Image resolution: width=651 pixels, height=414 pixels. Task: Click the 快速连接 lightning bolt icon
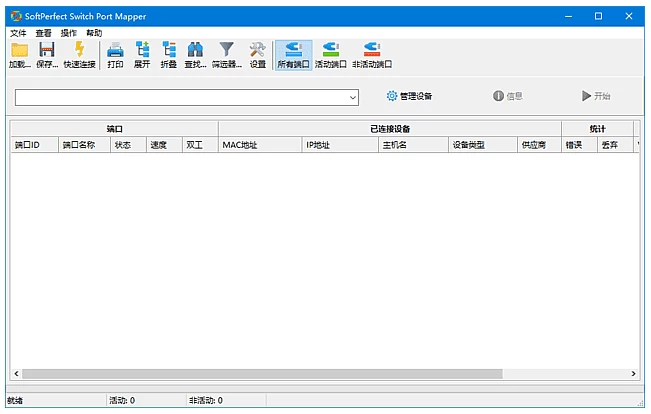pos(79,50)
